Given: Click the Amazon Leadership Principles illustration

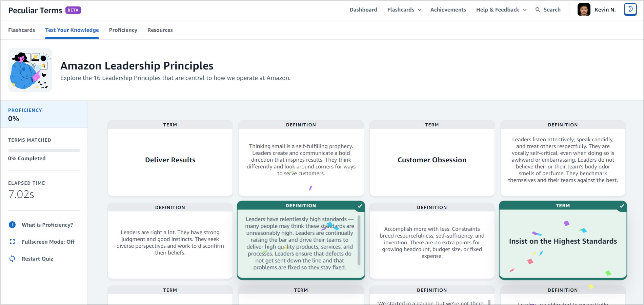Looking at the screenshot, I should click(30, 70).
